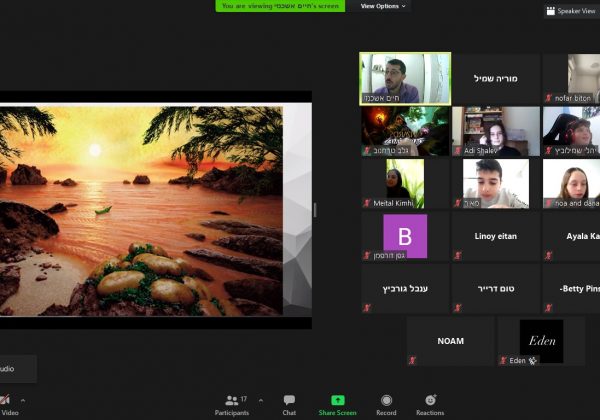
Task: Select nofar biton's video tile
Action: pyautogui.click(x=571, y=79)
